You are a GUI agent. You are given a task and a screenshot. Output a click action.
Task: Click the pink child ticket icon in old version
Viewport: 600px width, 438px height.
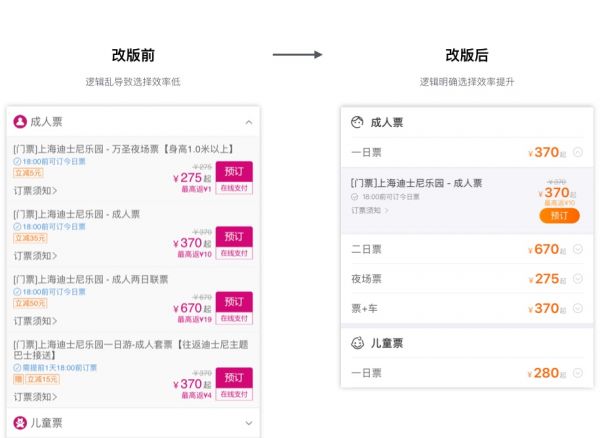(x=20, y=423)
